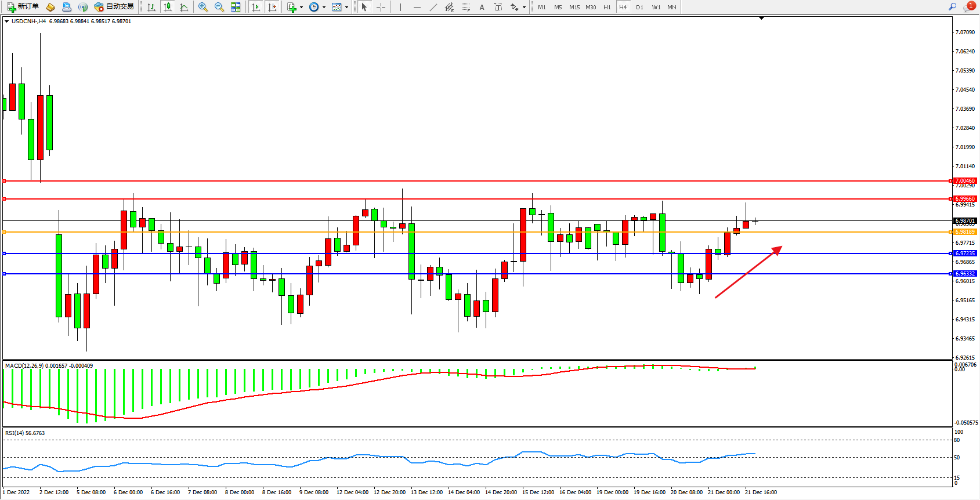Choose the text label tool
Screen dimensions: 980x500
[x=482, y=7]
